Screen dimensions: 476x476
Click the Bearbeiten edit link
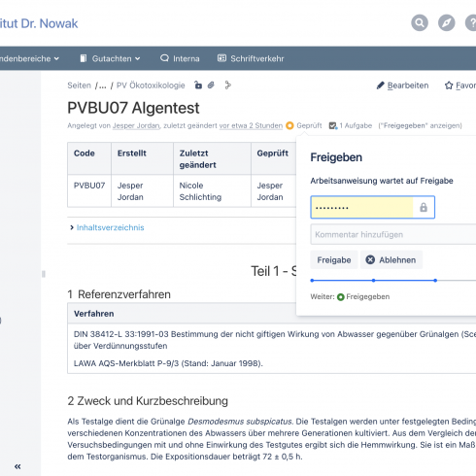coord(403,85)
